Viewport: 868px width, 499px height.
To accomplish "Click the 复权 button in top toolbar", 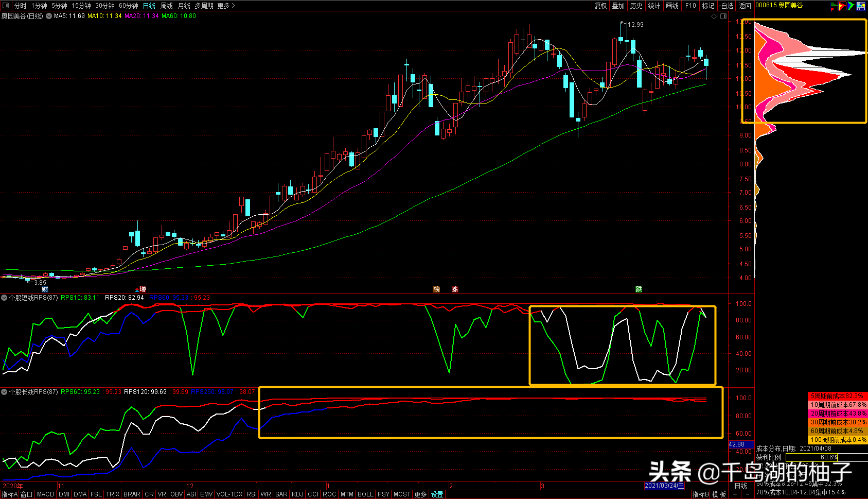I will click(x=600, y=6).
